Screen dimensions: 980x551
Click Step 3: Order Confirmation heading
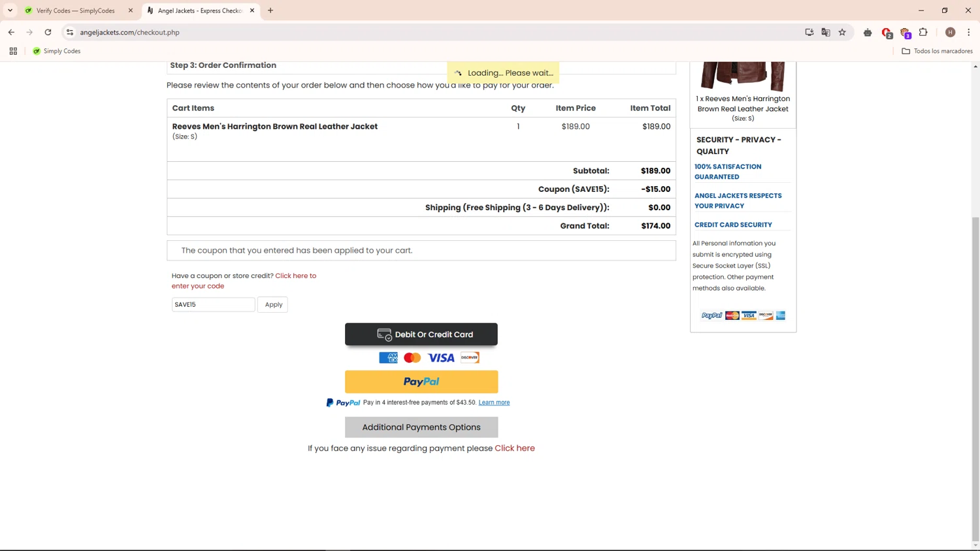click(223, 65)
